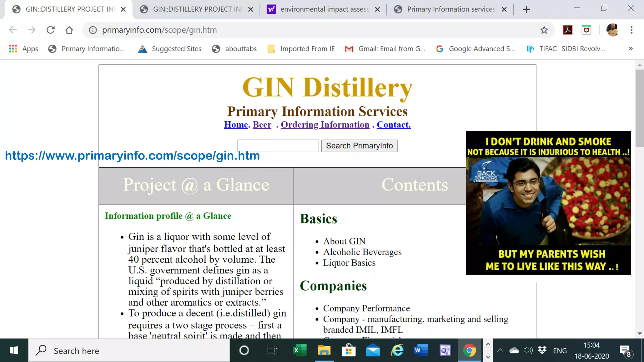Viewport: 644px width, 362px height.
Task: Click the Home link on page
Action: (236, 125)
